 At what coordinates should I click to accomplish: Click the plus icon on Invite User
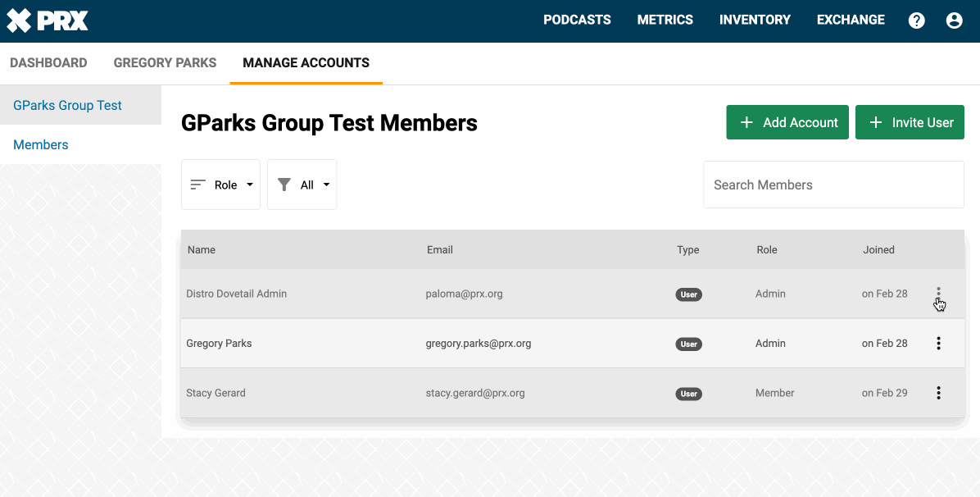click(x=876, y=123)
